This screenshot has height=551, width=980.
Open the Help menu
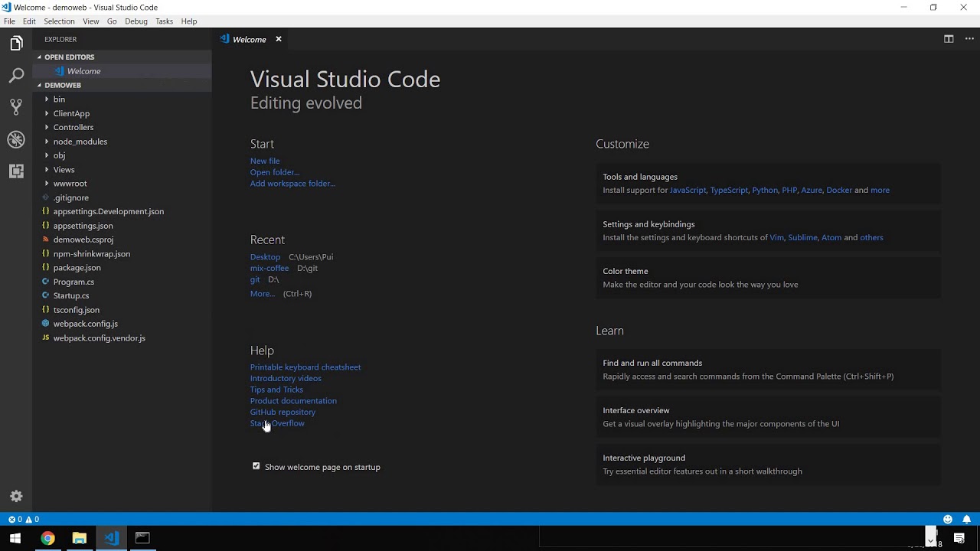pyautogui.click(x=189, y=21)
